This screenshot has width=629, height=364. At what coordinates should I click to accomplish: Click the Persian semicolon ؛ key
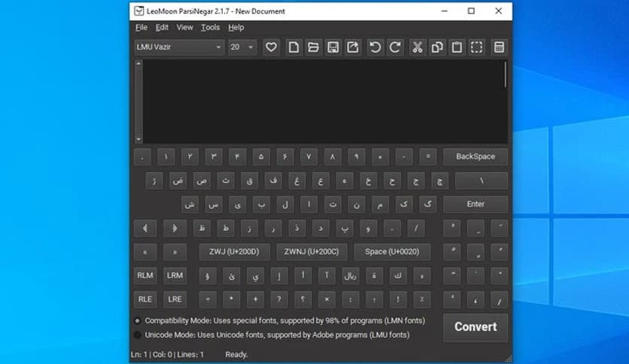point(374,299)
